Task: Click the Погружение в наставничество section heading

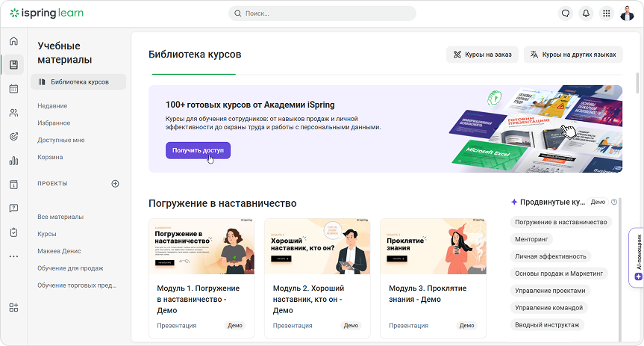Action: (x=222, y=204)
